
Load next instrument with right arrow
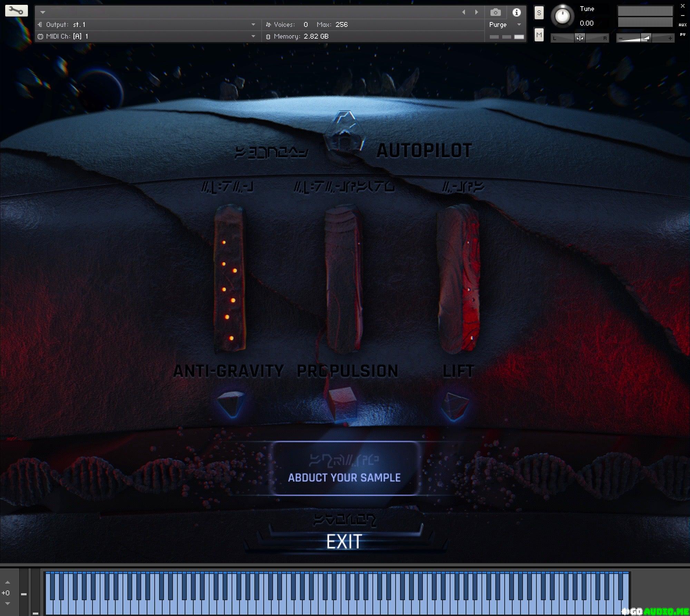point(477,12)
